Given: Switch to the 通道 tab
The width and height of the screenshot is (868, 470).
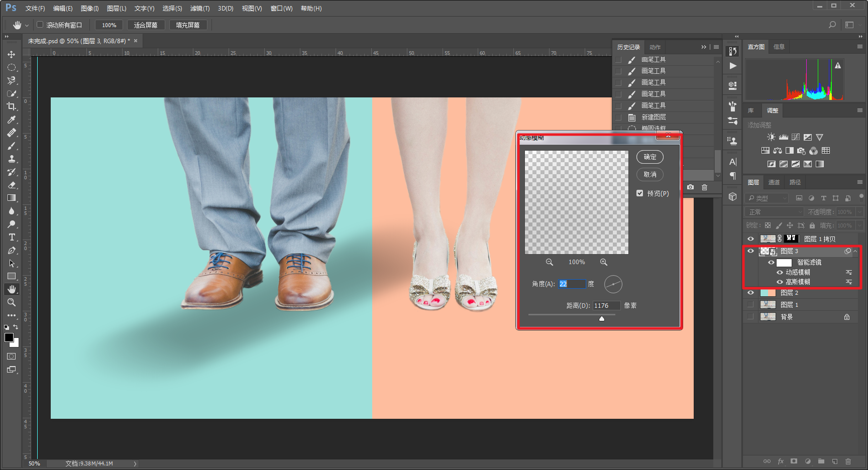Looking at the screenshot, I should 774,182.
